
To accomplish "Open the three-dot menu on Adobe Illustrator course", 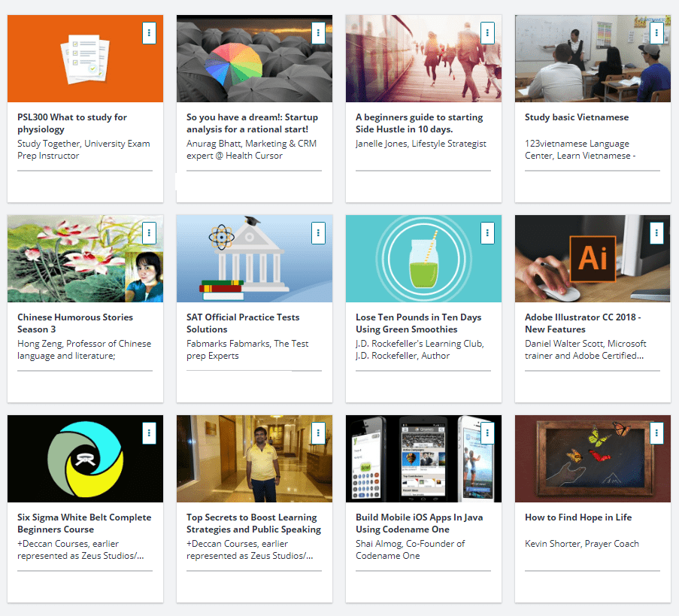I will 656,233.
